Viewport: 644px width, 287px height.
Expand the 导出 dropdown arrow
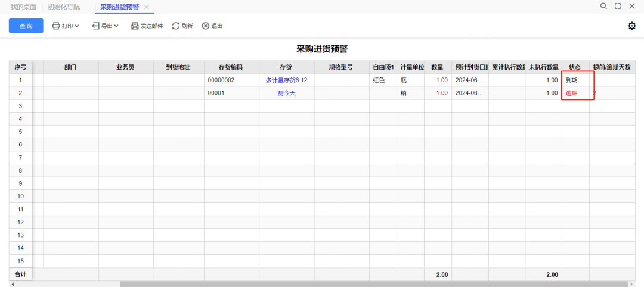[116, 26]
